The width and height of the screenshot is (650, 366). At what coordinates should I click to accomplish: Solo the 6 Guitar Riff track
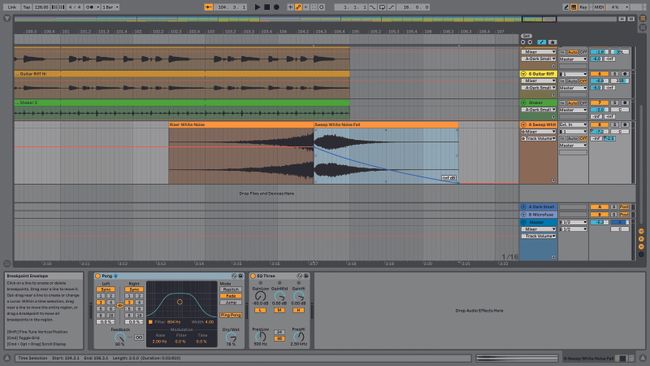(x=615, y=74)
